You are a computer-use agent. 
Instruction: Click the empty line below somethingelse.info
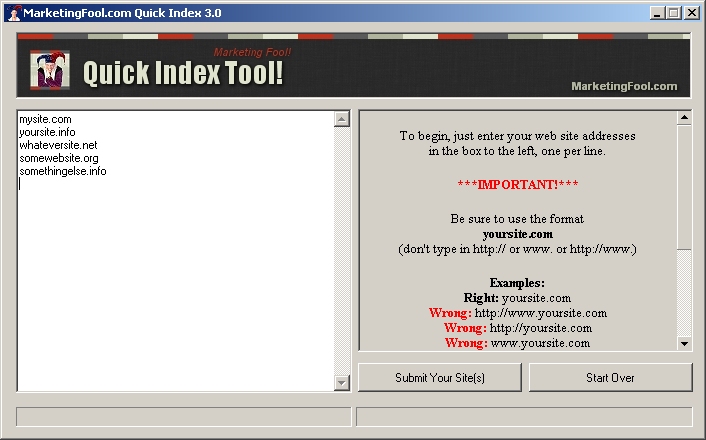tap(176, 184)
